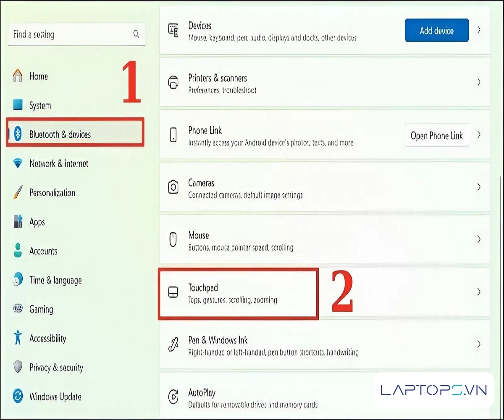The image size is (504, 420).
Task: Click the Windows Update sync icon
Action: coord(18,396)
